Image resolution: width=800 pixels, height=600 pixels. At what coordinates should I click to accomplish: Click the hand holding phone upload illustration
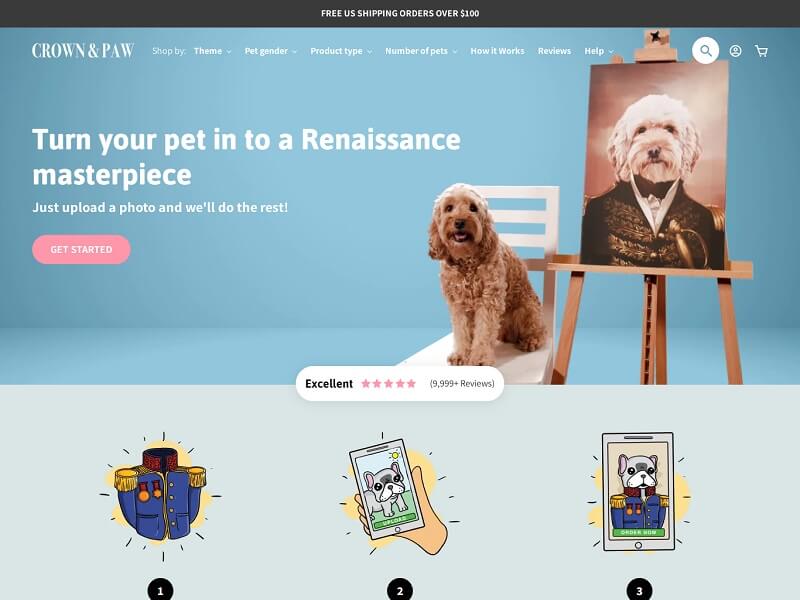(x=398, y=494)
